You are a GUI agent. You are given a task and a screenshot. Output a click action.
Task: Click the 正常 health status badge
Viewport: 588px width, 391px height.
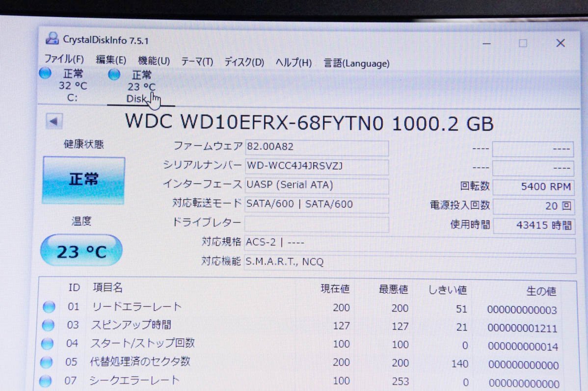point(83,179)
